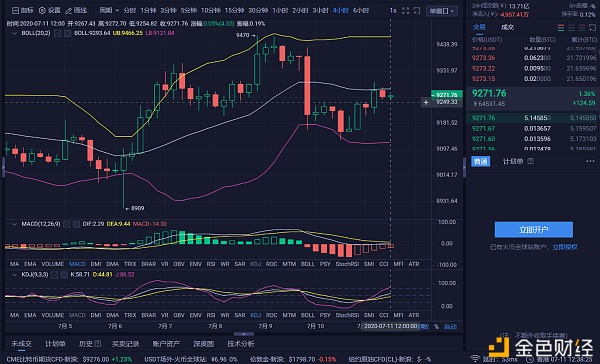Toggle 对数 log scale option
The image size is (600, 364).
pyautogui.click(x=423, y=326)
